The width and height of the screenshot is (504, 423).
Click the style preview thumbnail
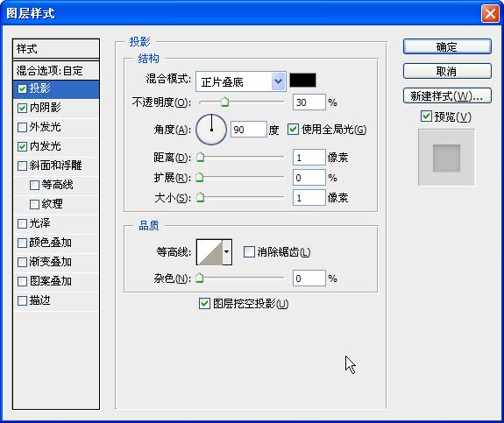(x=446, y=158)
